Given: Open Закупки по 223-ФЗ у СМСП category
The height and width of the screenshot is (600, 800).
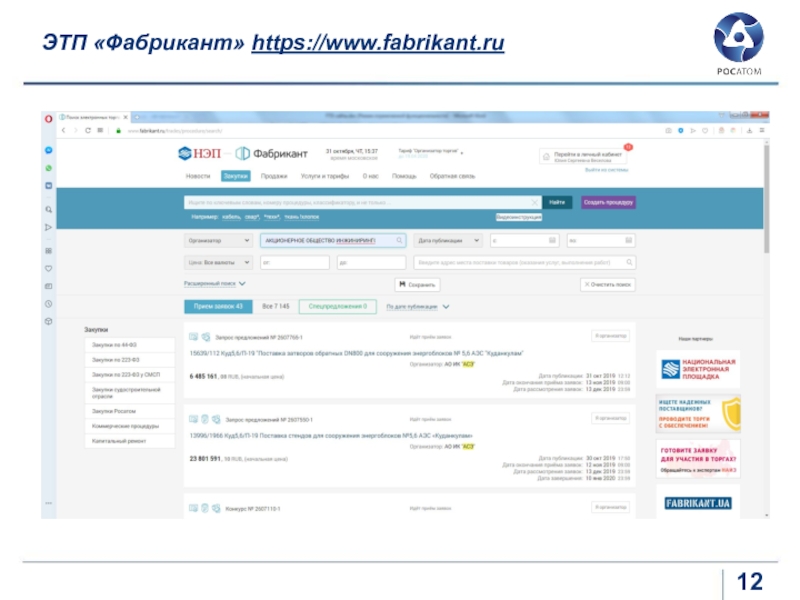Looking at the screenshot, I should (130, 375).
